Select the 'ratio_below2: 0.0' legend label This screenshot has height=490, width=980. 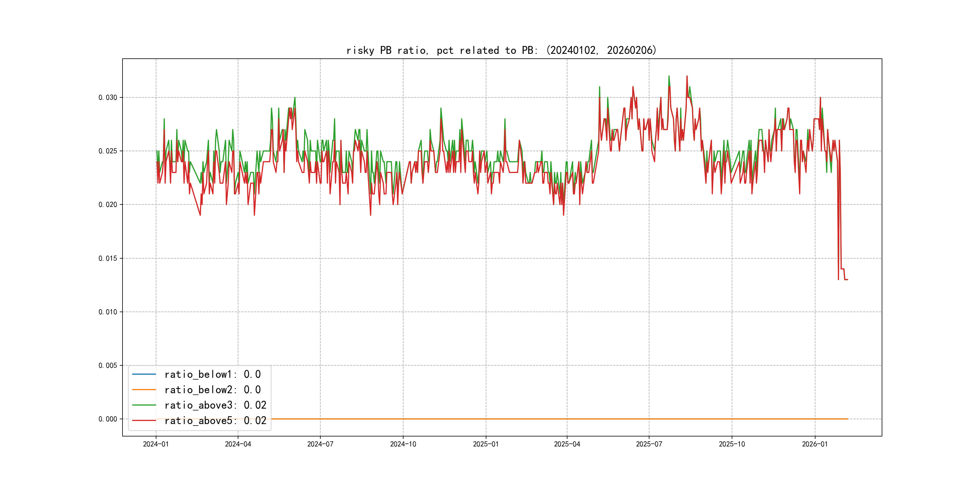coord(212,390)
